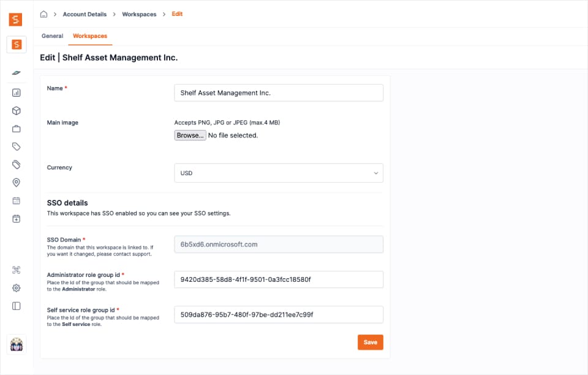The image size is (588, 375).
Task: Toggle the sidebar collapse panel icon
Action: (16, 306)
